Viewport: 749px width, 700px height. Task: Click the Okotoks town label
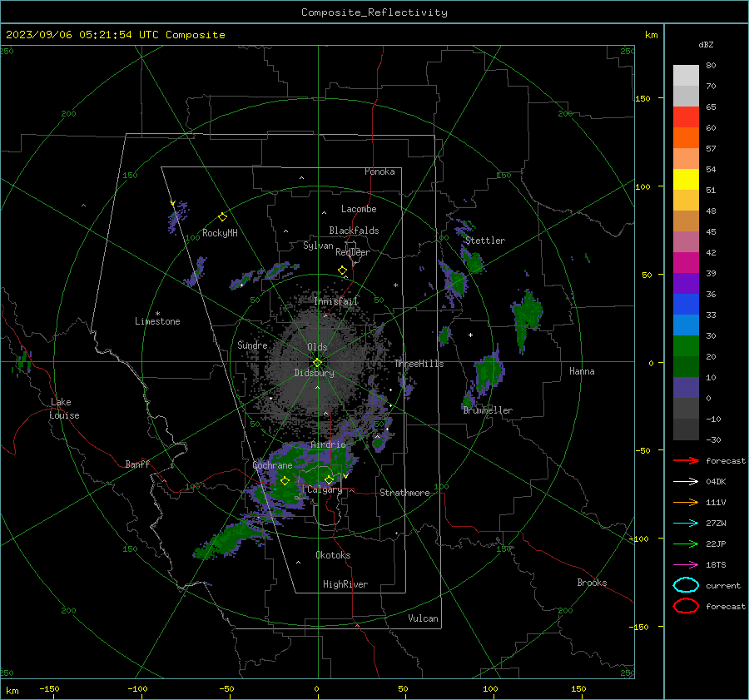(x=333, y=555)
